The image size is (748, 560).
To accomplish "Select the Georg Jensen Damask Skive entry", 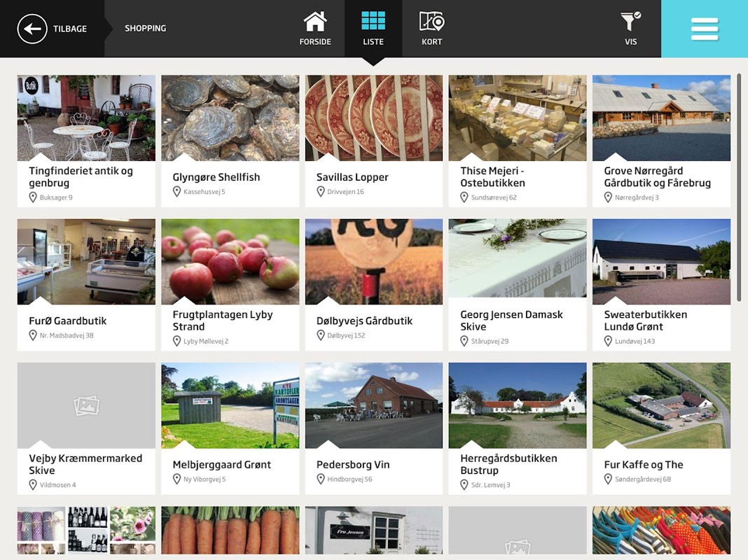I will [518, 285].
